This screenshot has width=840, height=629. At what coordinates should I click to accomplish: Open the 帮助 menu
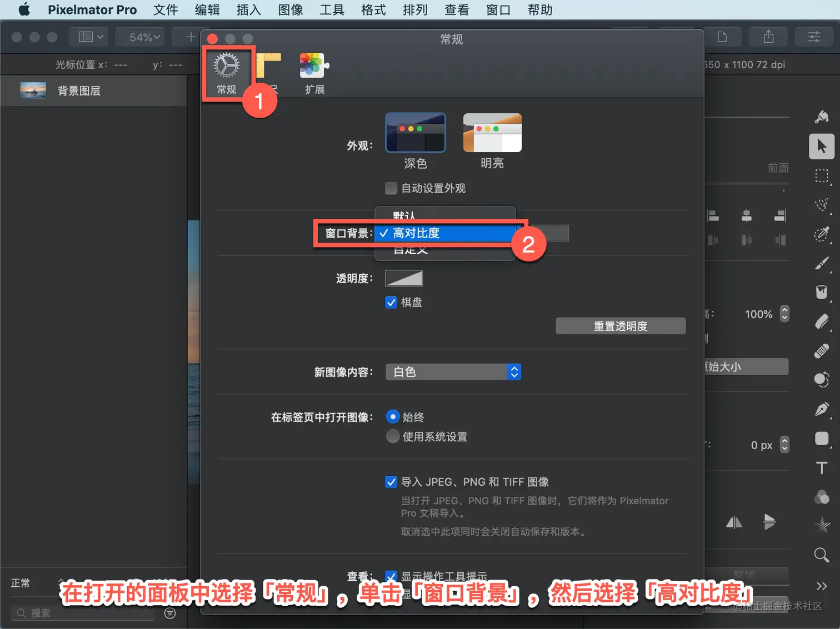click(x=540, y=10)
